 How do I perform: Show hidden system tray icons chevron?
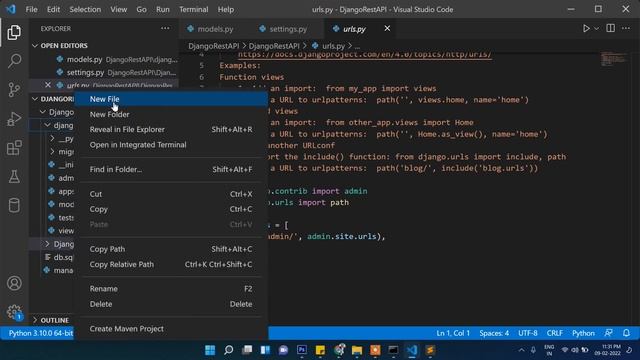pos(521,350)
